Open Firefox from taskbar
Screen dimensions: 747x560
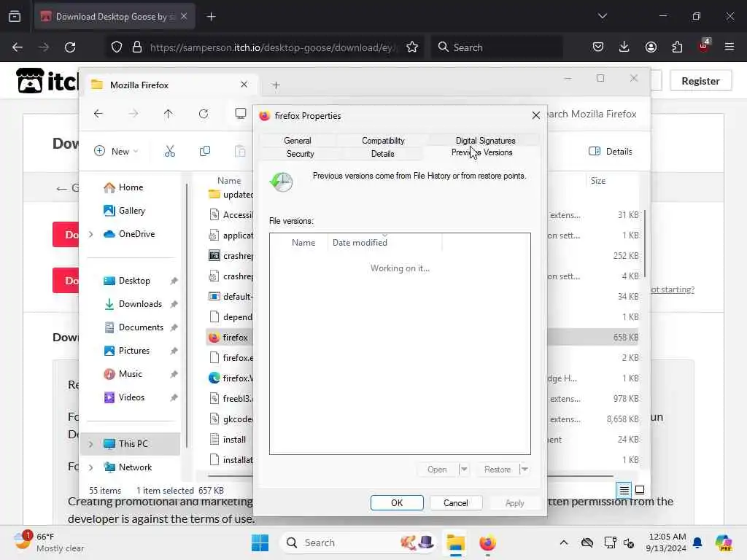pos(487,542)
